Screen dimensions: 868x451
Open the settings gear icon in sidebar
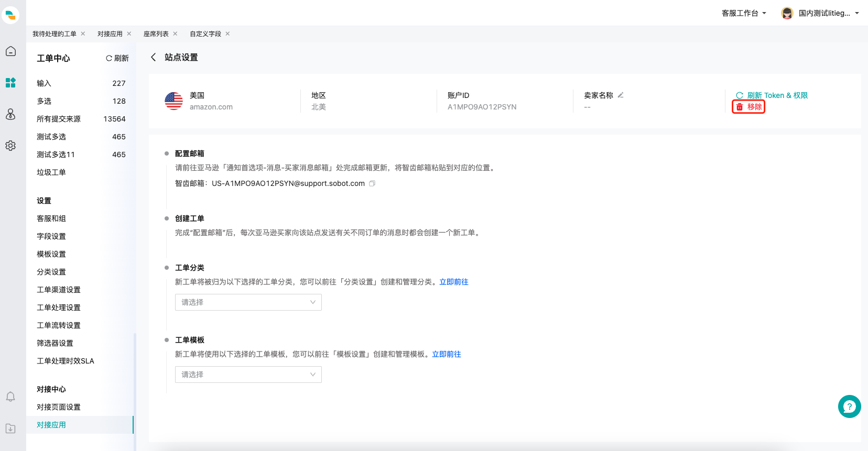10,146
